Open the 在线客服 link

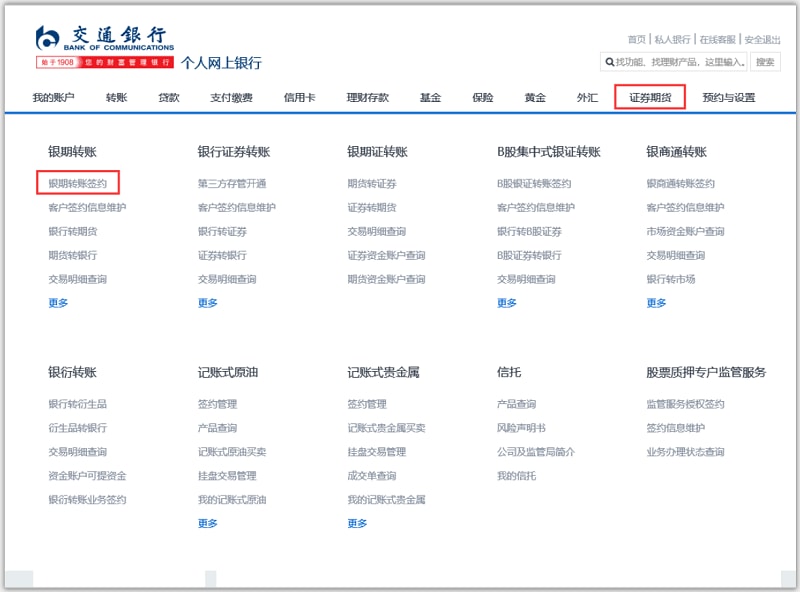pos(717,40)
